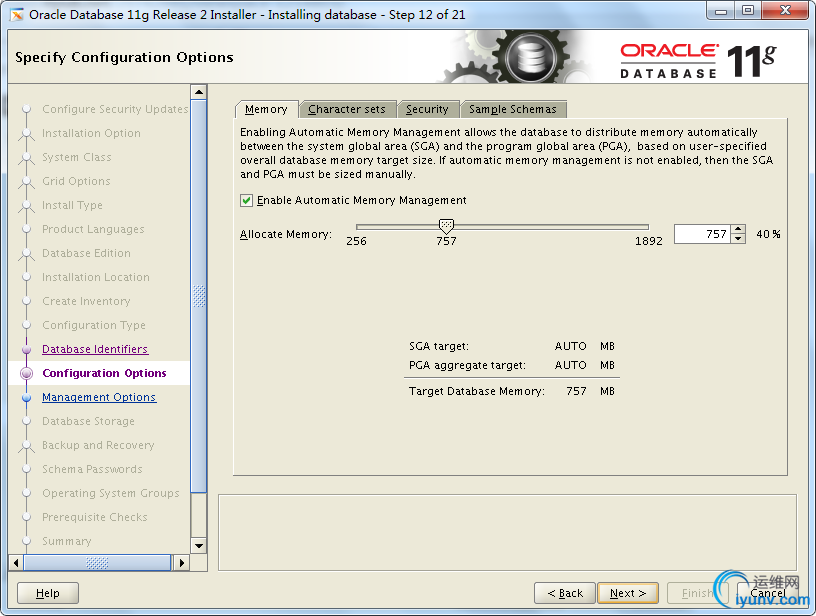816x616 pixels.
Task: Click the memory value input field
Action: coord(703,234)
